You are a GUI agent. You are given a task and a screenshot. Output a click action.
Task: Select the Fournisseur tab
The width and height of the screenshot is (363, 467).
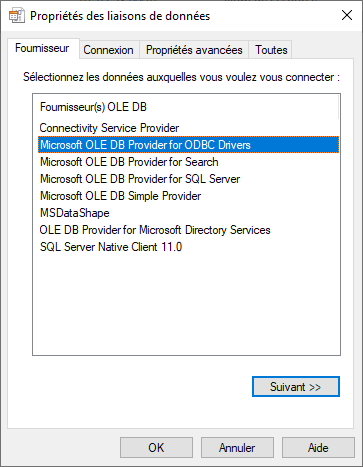pos(42,48)
